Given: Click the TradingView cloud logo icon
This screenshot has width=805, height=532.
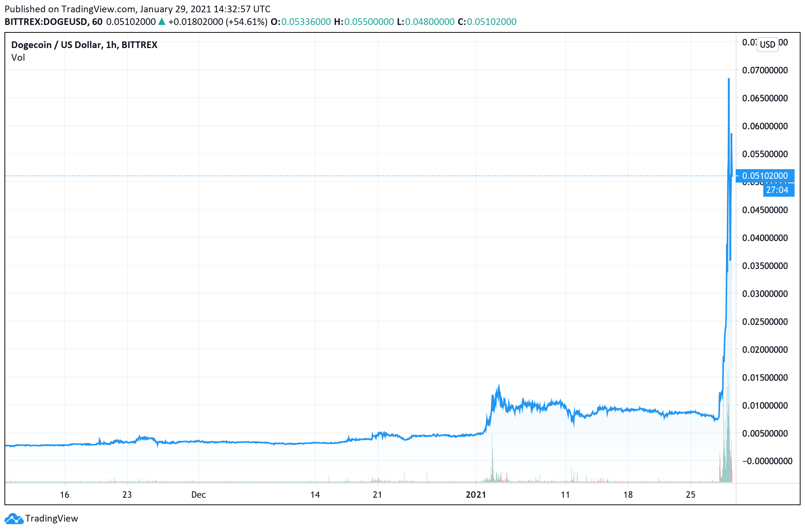Looking at the screenshot, I should point(14,519).
